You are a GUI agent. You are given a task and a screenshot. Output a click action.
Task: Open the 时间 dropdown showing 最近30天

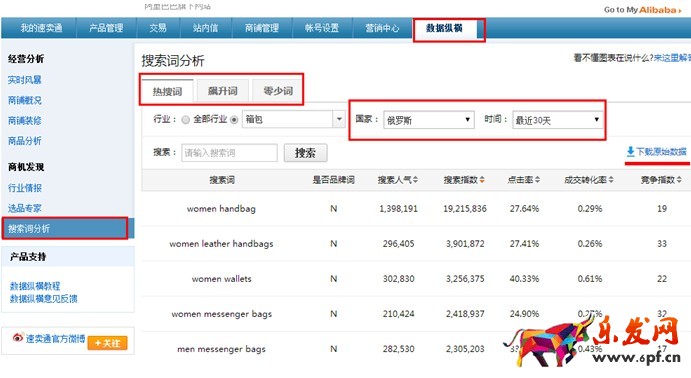click(x=557, y=120)
